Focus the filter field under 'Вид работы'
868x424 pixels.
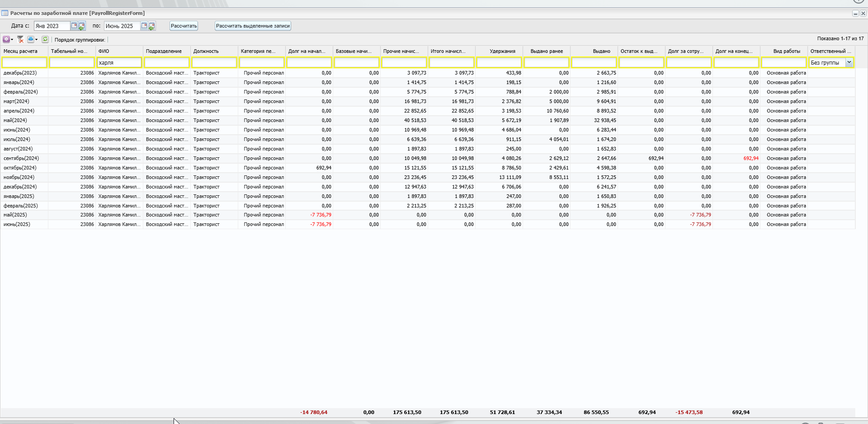point(784,62)
